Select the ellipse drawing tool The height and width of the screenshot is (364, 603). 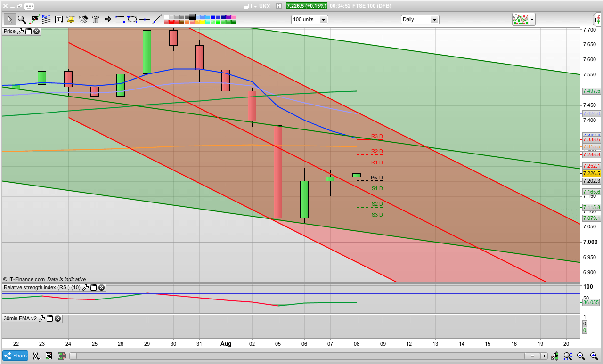tap(132, 19)
